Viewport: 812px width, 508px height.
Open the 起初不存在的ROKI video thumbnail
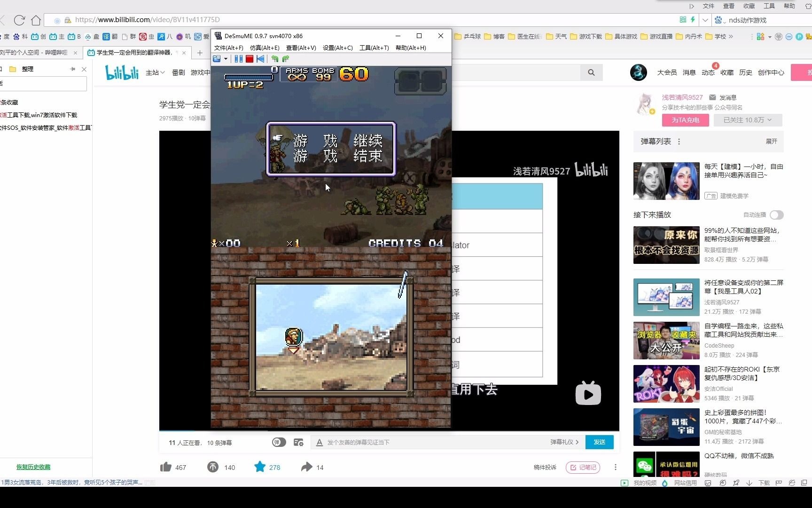(666, 384)
